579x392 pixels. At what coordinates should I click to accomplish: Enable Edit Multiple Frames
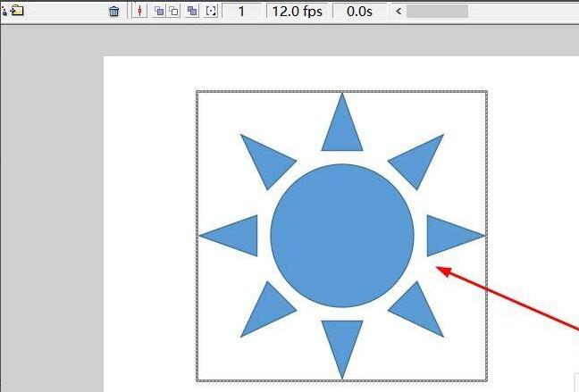click(x=192, y=11)
